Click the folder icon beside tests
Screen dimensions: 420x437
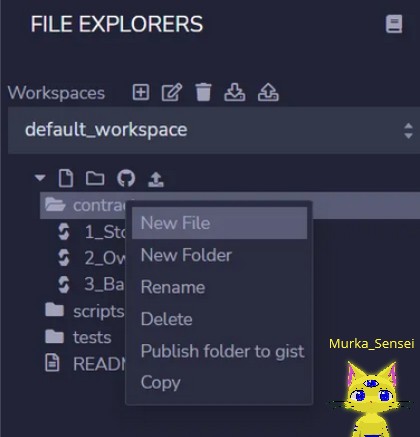(x=54, y=336)
